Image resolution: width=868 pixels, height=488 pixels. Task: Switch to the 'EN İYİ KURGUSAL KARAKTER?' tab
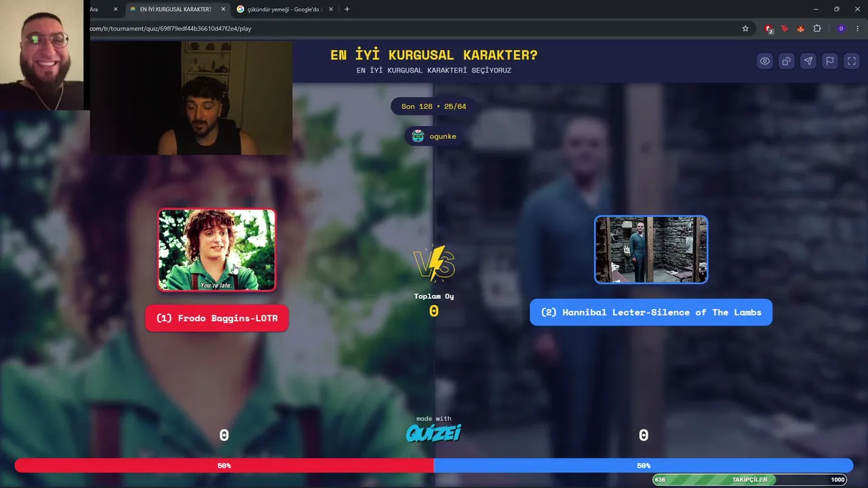(x=178, y=9)
